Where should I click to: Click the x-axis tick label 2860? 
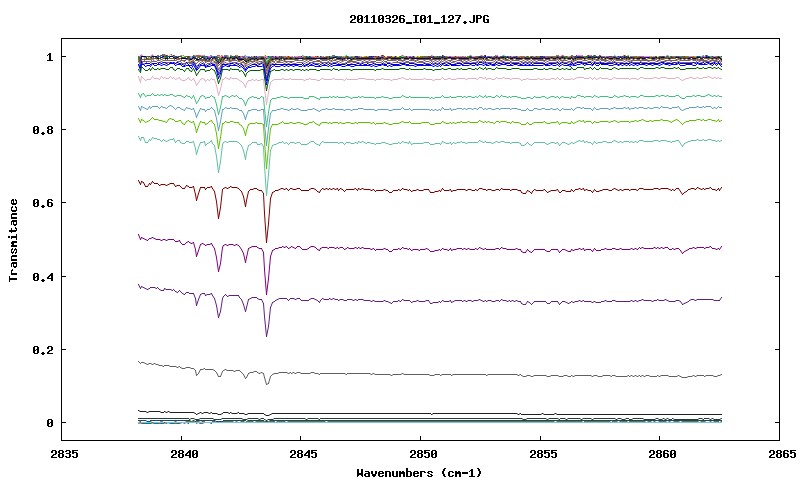pos(662,454)
